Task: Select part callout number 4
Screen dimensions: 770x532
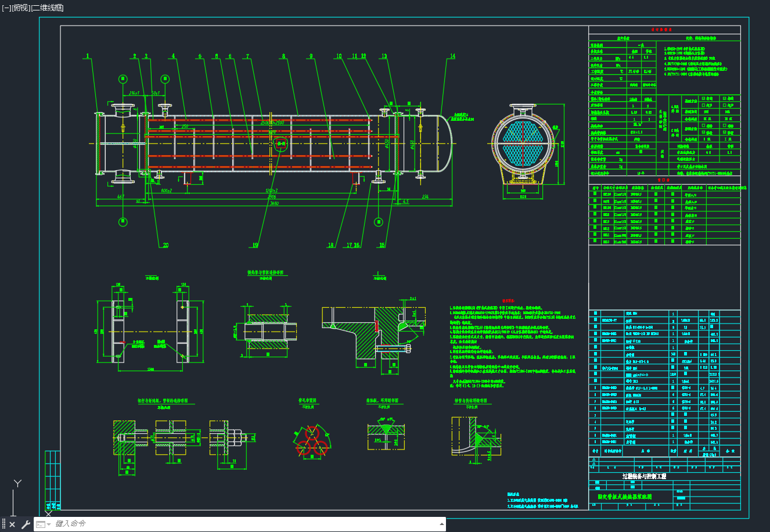Action: [173, 56]
